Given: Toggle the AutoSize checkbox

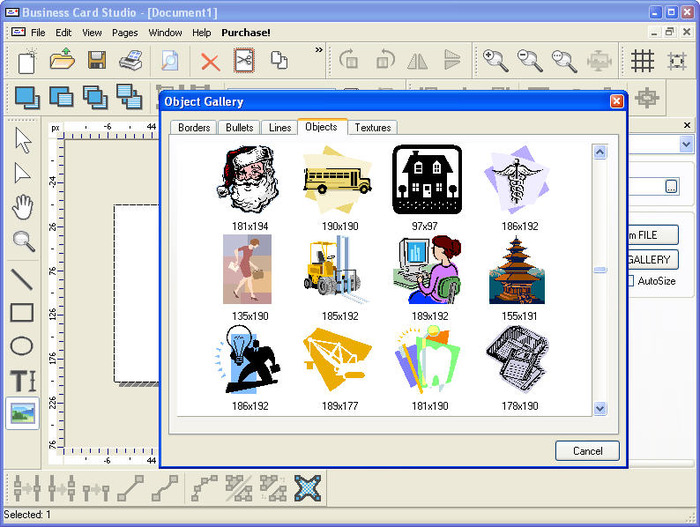Looking at the screenshot, I should coord(630,281).
